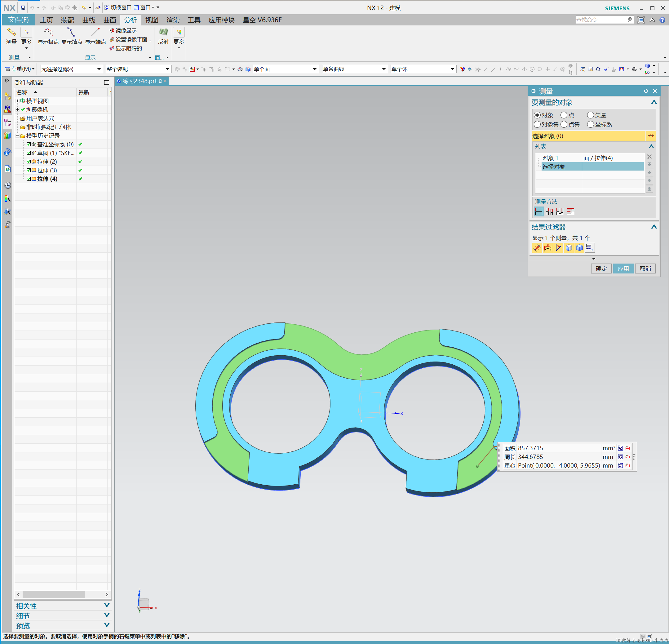Open the 无选择过滤器 dropdown
The height and width of the screenshot is (644, 669).
[x=71, y=69]
